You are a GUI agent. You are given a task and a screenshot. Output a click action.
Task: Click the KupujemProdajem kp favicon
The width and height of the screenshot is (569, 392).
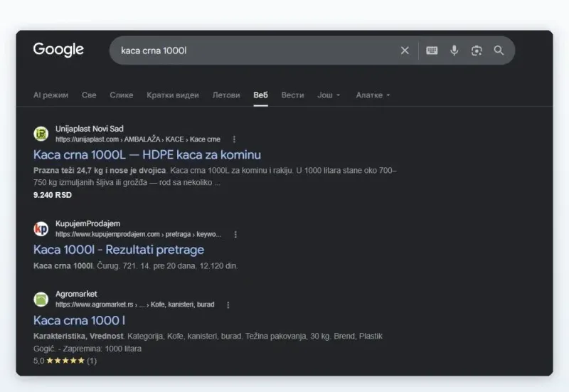[41, 228]
